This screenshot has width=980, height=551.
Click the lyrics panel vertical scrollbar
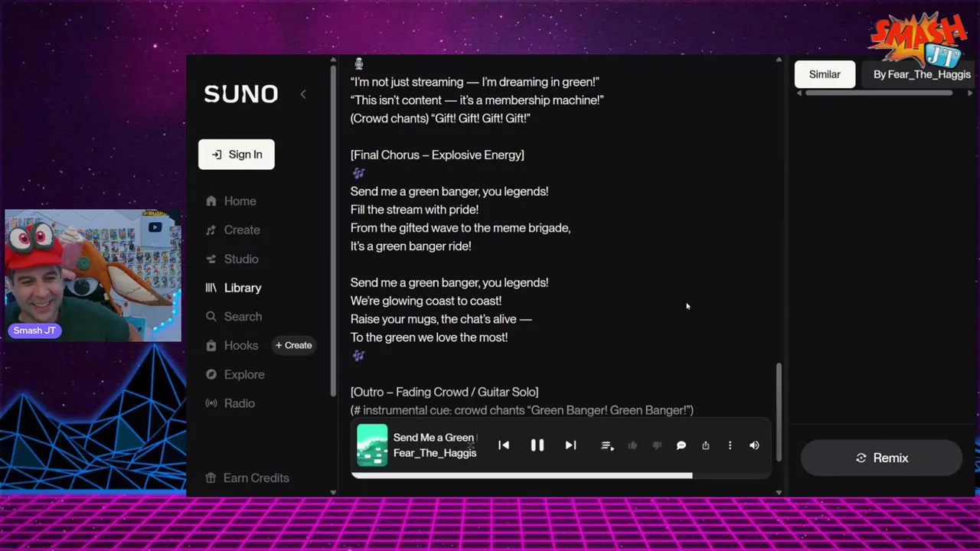pyautogui.click(x=779, y=412)
